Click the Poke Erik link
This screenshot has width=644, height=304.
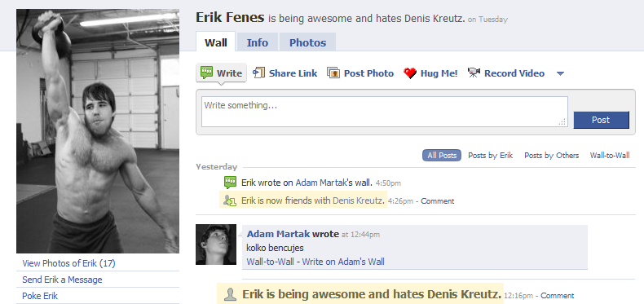tap(40, 296)
